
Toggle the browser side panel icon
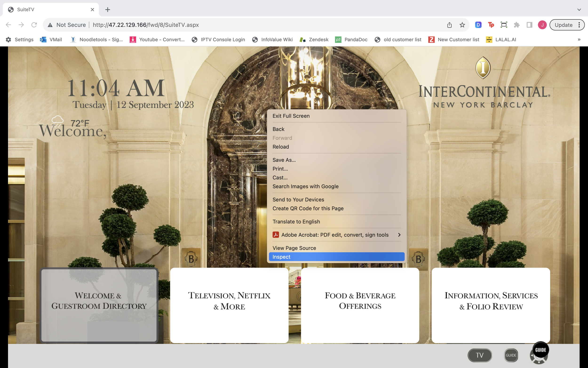(x=529, y=25)
